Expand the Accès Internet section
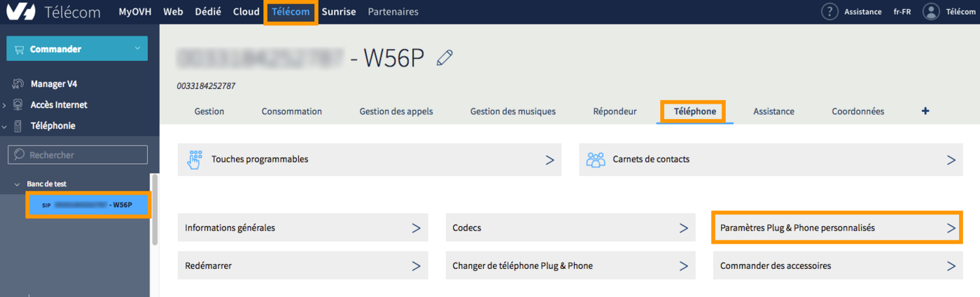Image resolution: width=980 pixels, height=297 pixels. pyautogui.click(x=5, y=105)
